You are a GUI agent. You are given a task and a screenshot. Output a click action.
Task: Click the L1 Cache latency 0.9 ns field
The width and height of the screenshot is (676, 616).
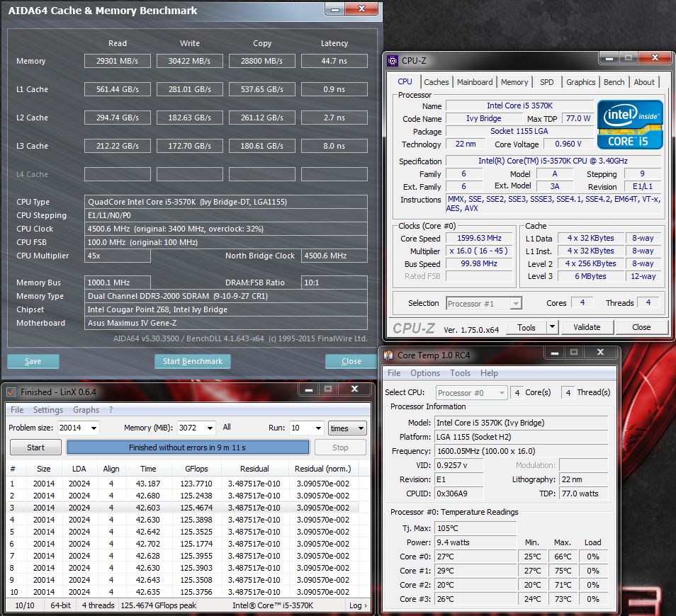pos(334,89)
